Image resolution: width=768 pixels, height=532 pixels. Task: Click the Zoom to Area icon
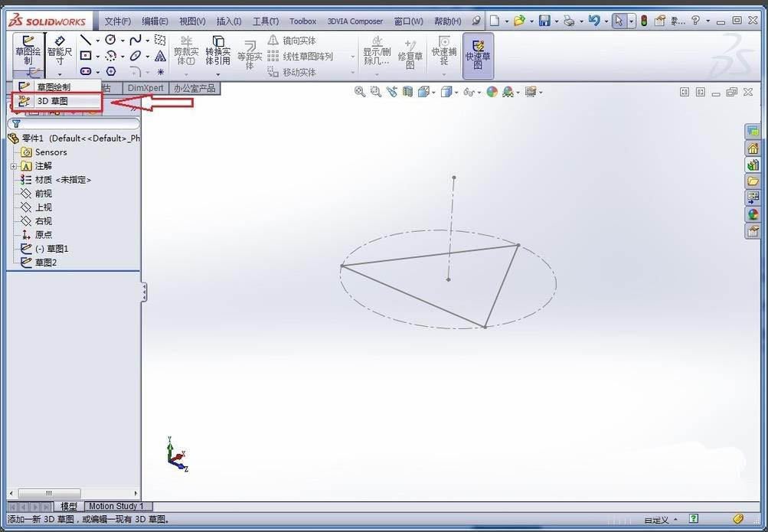(376, 92)
